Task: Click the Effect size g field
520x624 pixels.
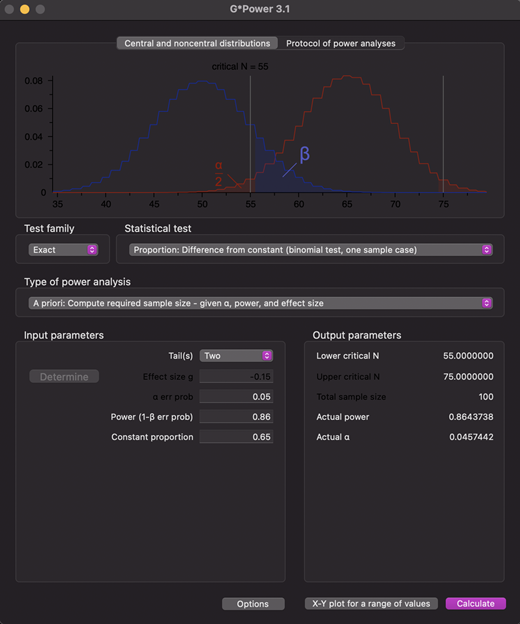Action: click(x=236, y=376)
